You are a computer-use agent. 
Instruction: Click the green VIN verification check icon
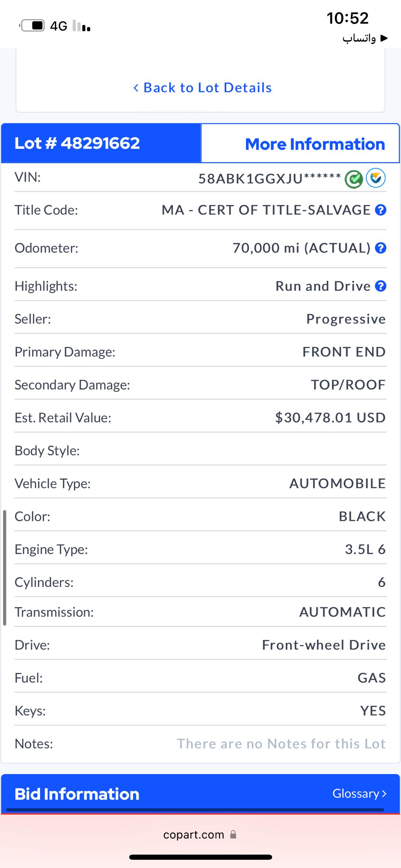click(x=353, y=179)
